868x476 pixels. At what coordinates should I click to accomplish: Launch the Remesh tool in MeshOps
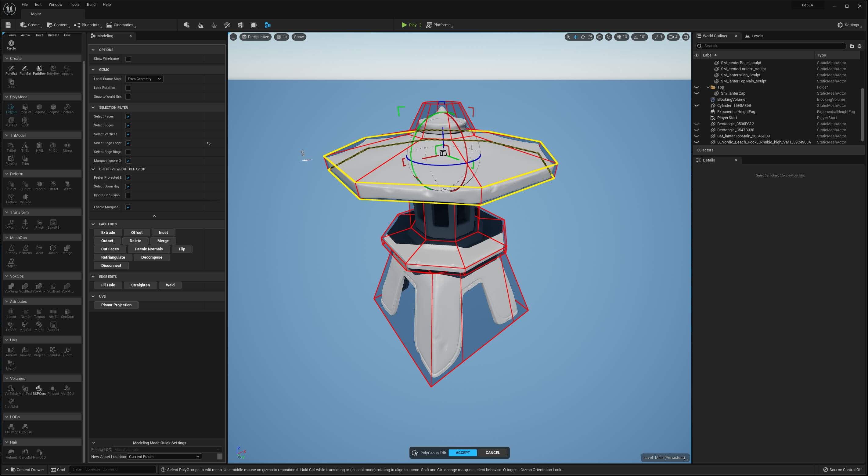point(25,249)
